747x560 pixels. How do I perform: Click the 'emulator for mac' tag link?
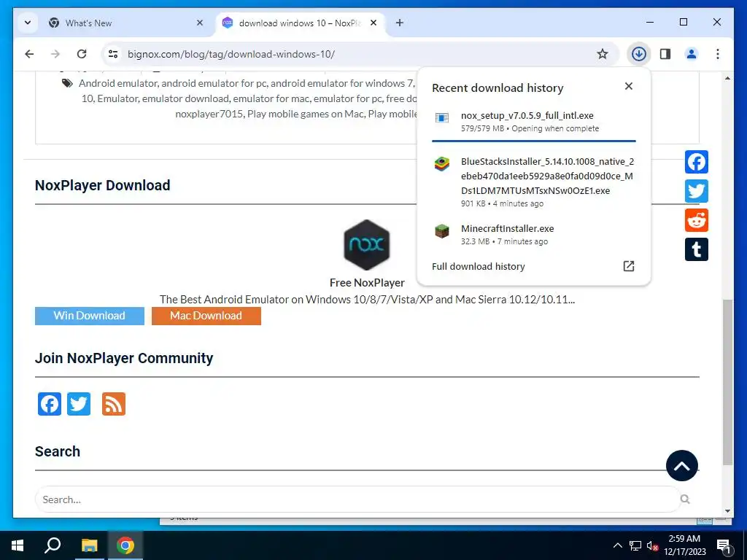pyautogui.click(x=271, y=98)
